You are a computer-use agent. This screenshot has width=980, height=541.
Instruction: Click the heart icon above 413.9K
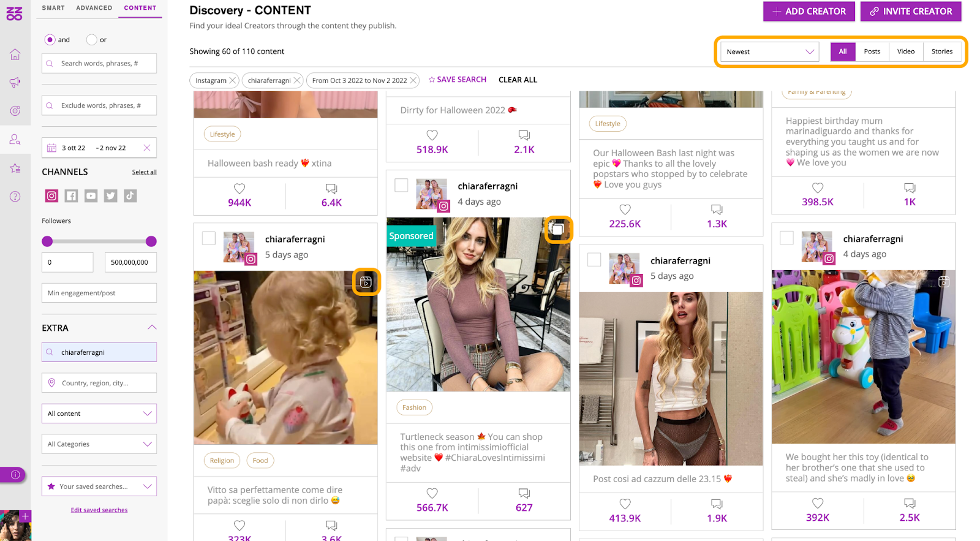pyautogui.click(x=625, y=504)
